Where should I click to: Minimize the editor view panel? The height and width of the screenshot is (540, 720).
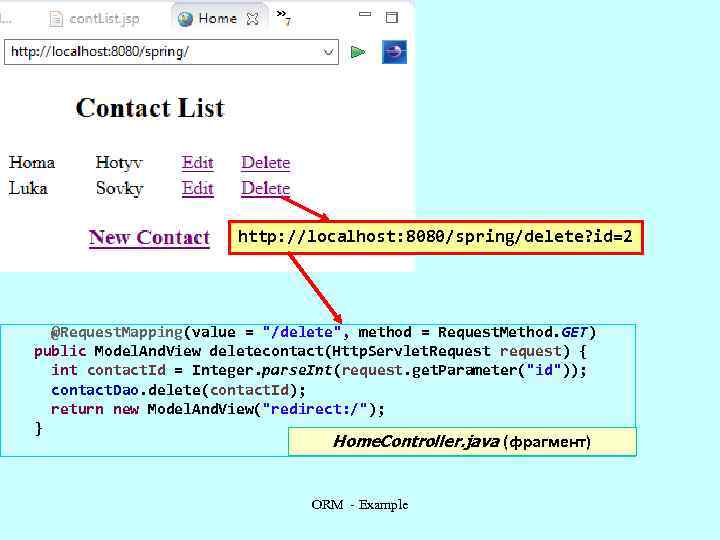coord(365,14)
